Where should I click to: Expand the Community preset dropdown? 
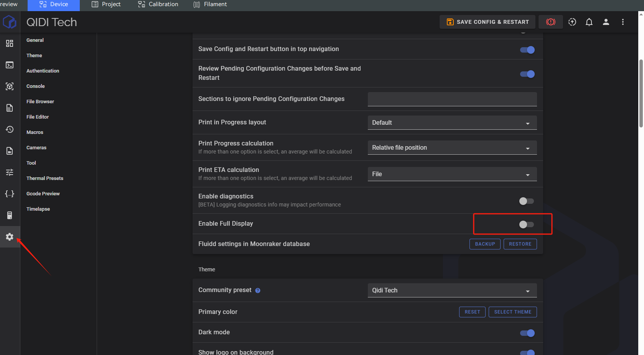coord(452,291)
